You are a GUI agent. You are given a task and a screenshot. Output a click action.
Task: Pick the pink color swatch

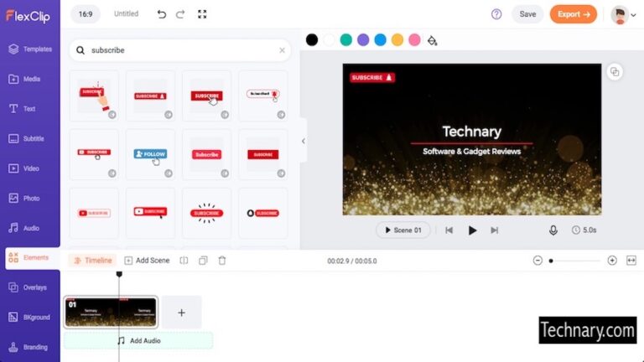pyautogui.click(x=414, y=40)
